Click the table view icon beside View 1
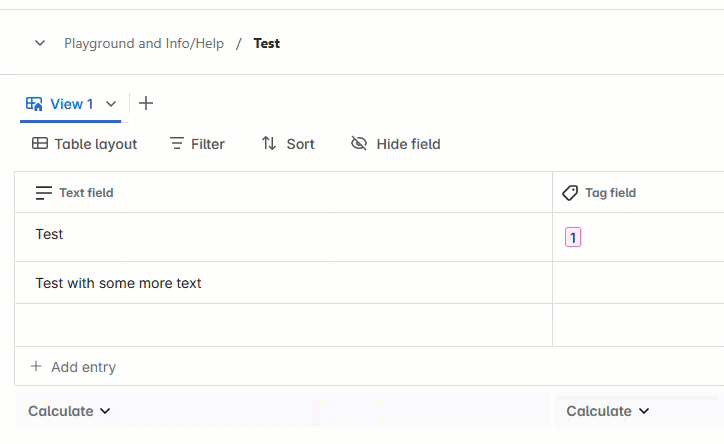Image resolution: width=724 pixels, height=444 pixels. 34,104
